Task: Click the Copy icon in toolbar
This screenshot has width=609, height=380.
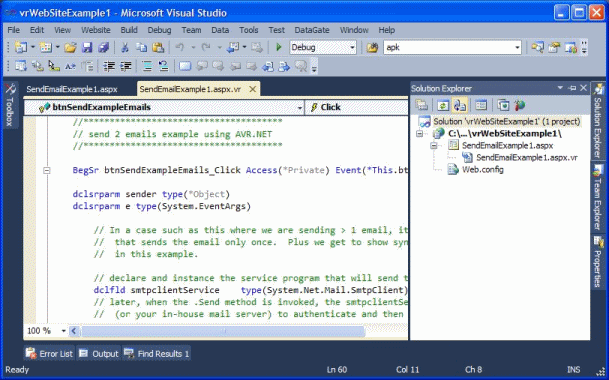Action: (141, 47)
